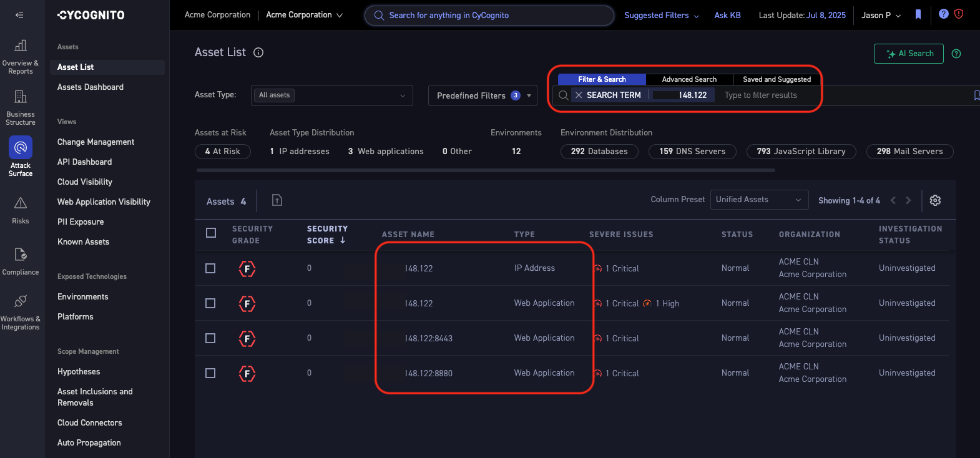The width and height of the screenshot is (980, 458).
Task: Open Jason P user menu
Action: tap(881, 16)
